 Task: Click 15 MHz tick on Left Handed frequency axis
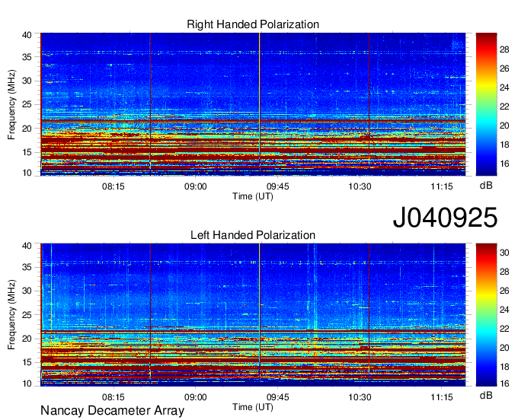point(27,363)
